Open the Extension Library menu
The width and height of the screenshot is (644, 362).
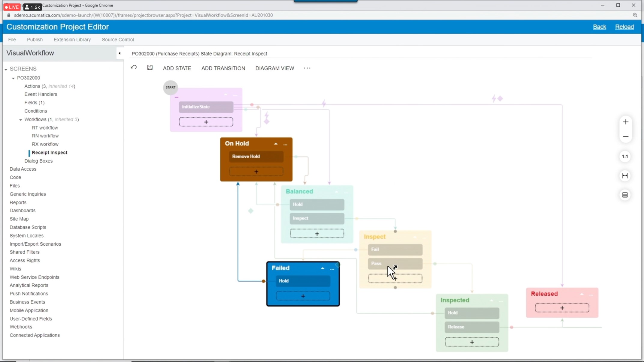coord(72,40)
